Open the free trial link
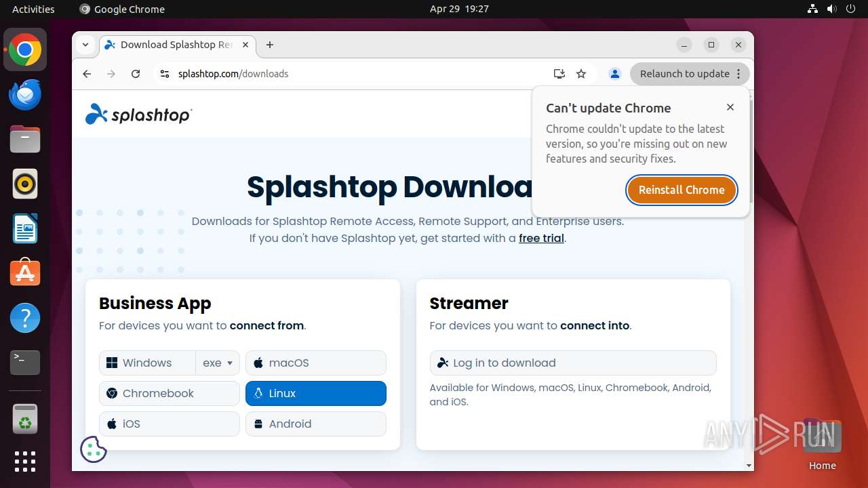Viewport: 868px width, 488px height. tap(541, 238)
